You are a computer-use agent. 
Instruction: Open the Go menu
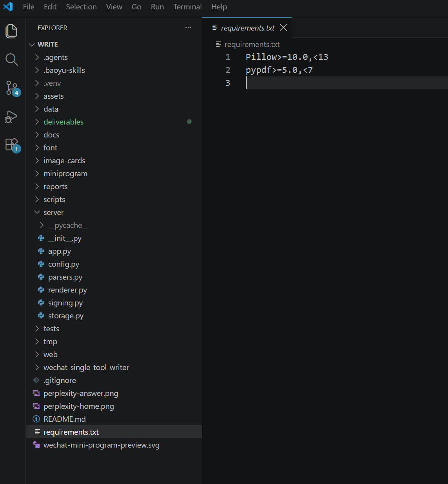click(136, 7)
